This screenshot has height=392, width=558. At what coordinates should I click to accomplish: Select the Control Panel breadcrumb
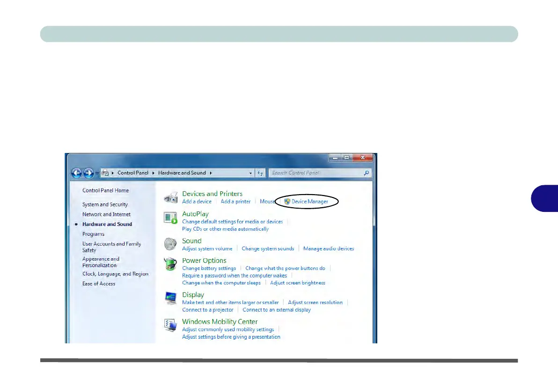coord(133,173)
